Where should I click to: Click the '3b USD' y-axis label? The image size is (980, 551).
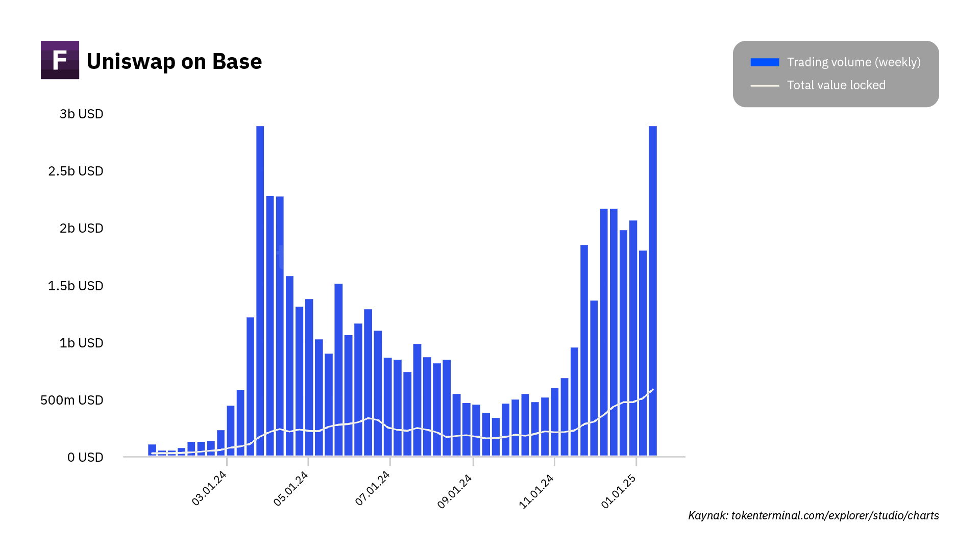point(82,114)
